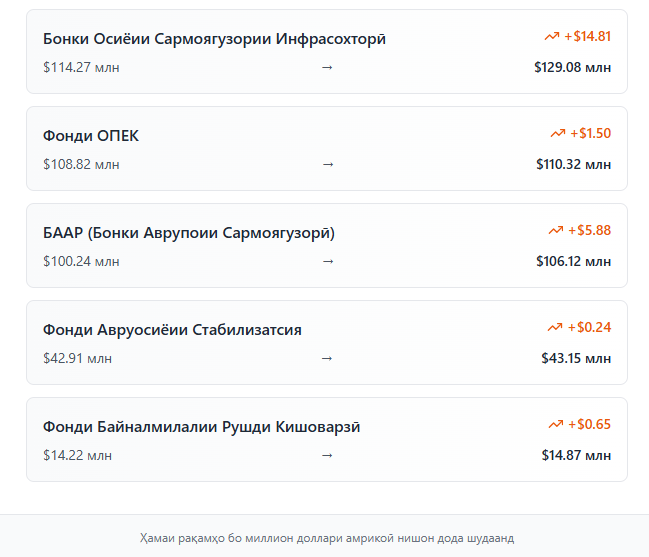Click the trending-up icon beside +$5.88

556,230
